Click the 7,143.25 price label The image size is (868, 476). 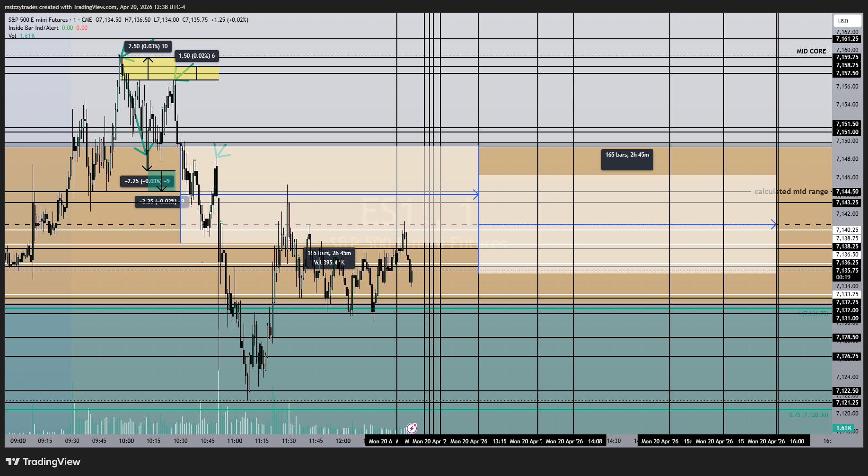click(847, 203)
